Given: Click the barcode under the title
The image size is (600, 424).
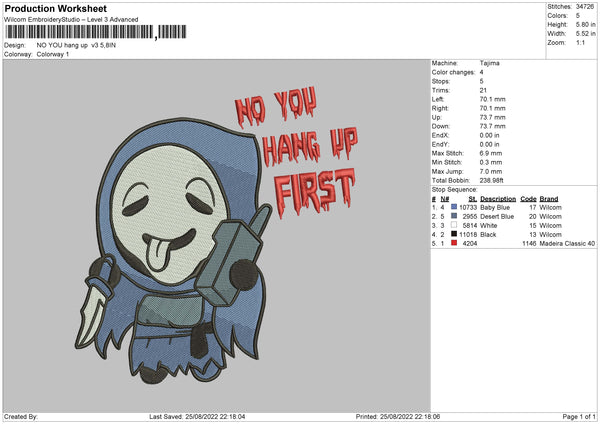Looking at the screenshot, I should [95, 32].
